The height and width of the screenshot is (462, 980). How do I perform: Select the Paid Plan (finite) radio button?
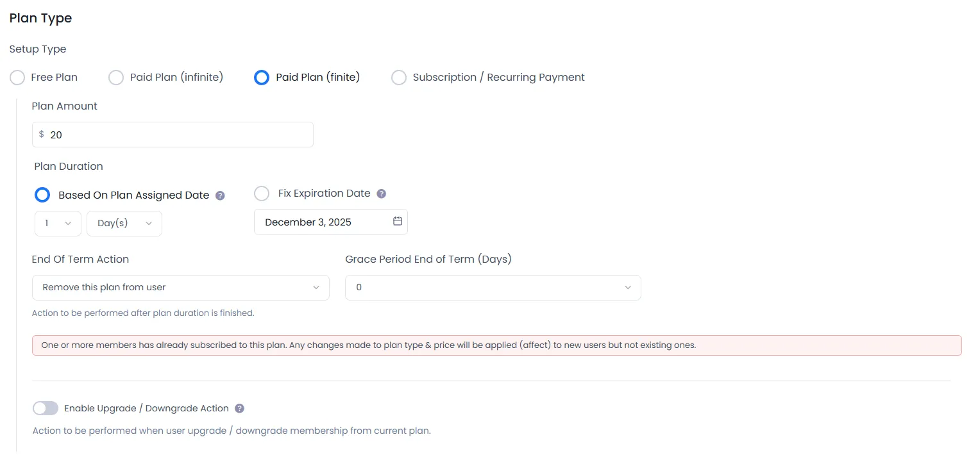tap(262, 77)
